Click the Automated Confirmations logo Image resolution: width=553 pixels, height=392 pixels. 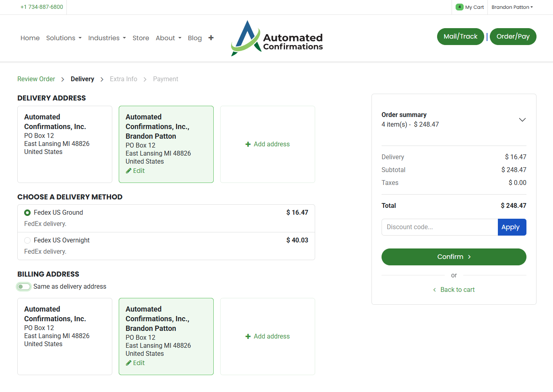coord(277,39)
